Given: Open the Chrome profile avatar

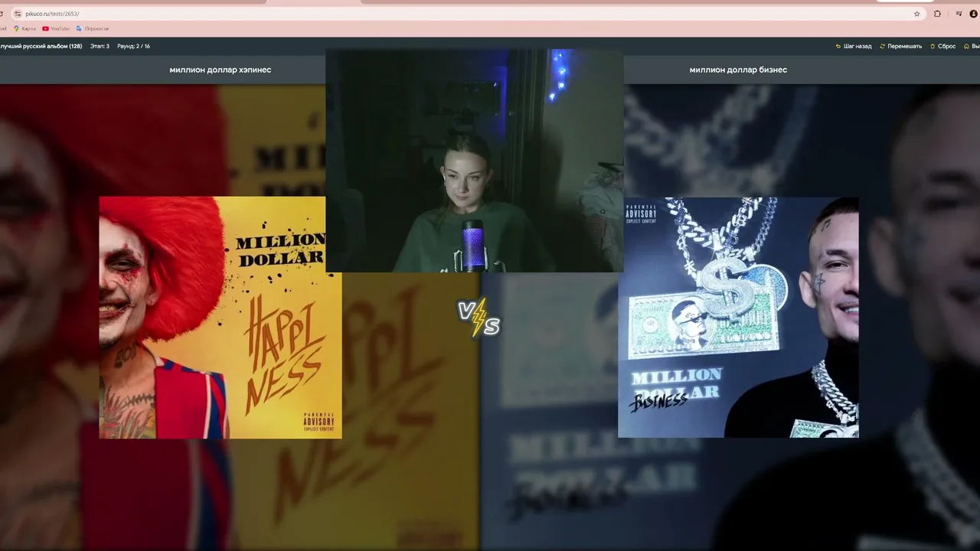Looking at the screenshot, I should click(x=974, y=14).
